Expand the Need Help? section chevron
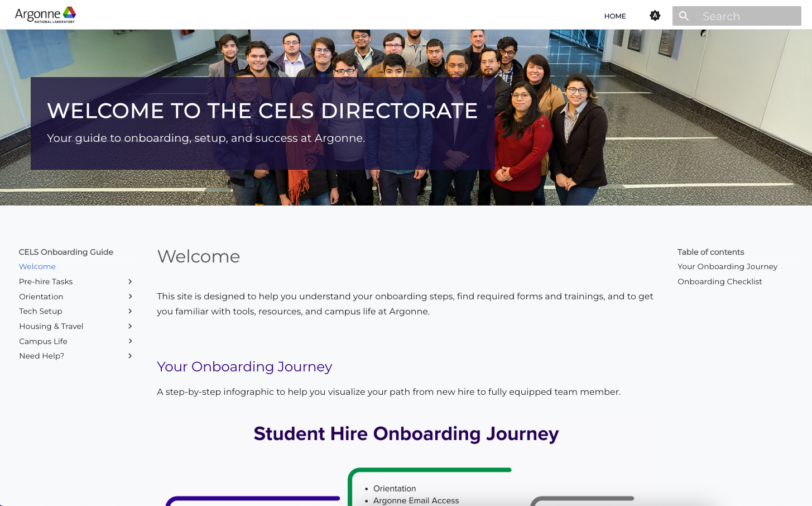 point(129,355)
